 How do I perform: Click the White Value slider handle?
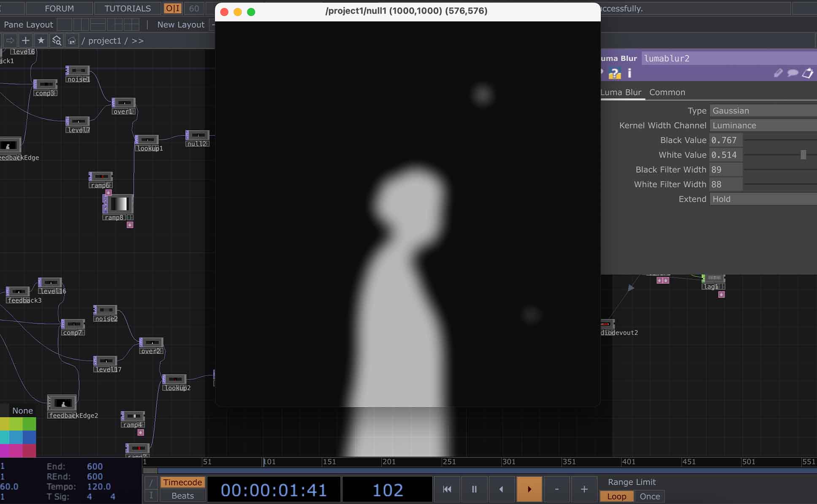(x=803, y=155)
